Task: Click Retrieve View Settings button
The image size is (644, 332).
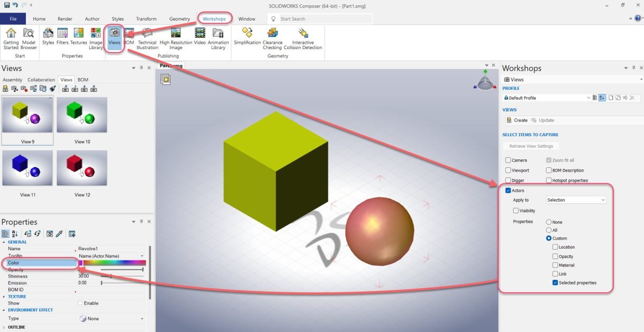Action: (x=531, y=146)
